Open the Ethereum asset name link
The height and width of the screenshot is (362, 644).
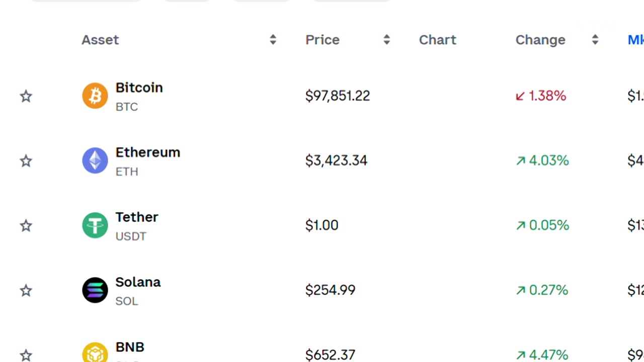click(147, 153)
